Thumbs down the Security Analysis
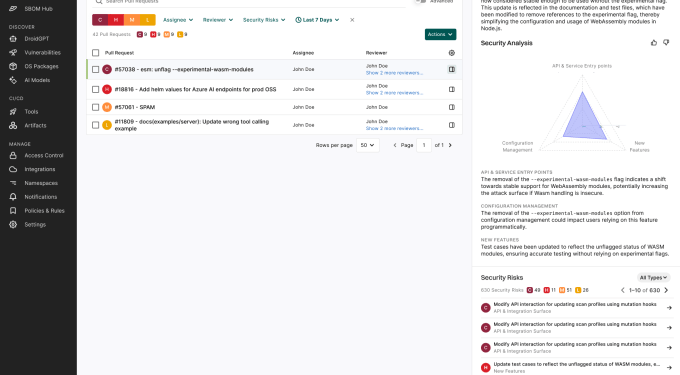This screenshot has width=680, height=375. click(666, 42)
